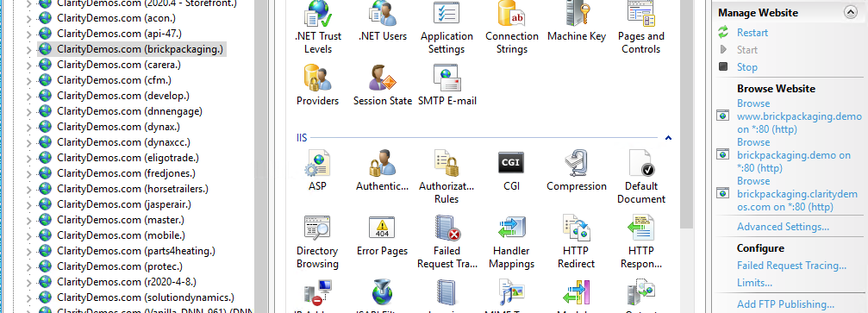Open Failed Request Tracing configure link
This screenshot has height=313, width=868.
791,266
